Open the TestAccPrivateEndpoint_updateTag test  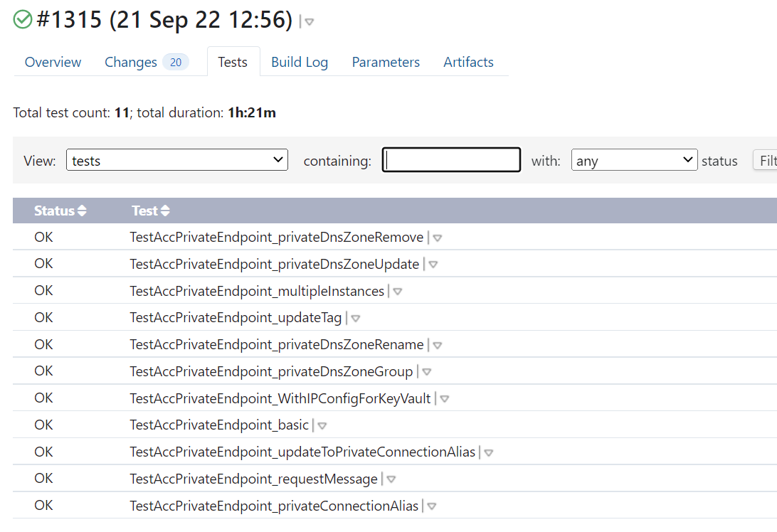pyautogui.click(x=236, y=317)
